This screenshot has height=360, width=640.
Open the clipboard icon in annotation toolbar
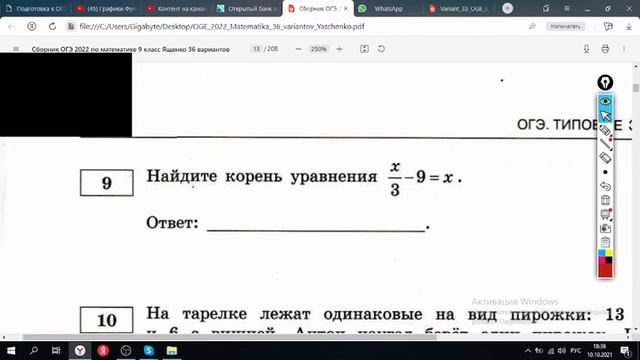(605, 242)
